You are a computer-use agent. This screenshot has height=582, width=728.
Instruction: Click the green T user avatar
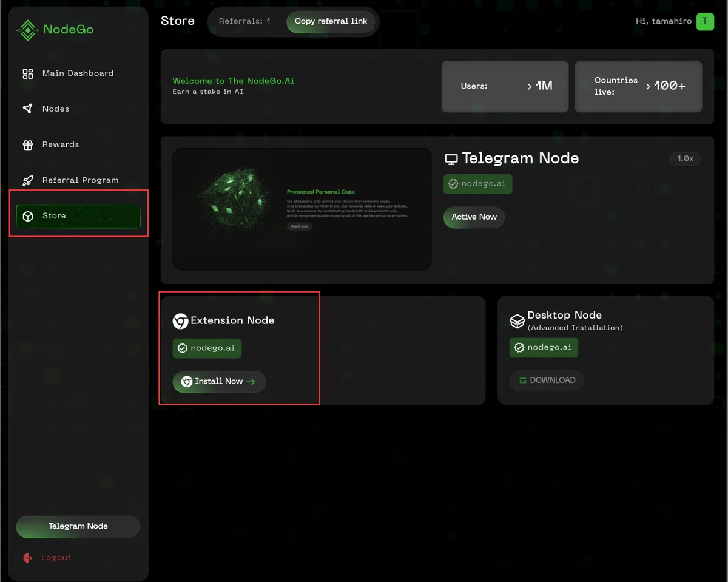pos(705,21)
